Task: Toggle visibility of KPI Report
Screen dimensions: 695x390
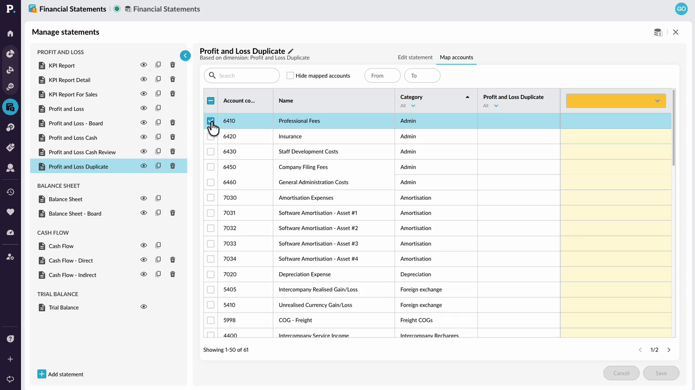Action: click(144, 65)
